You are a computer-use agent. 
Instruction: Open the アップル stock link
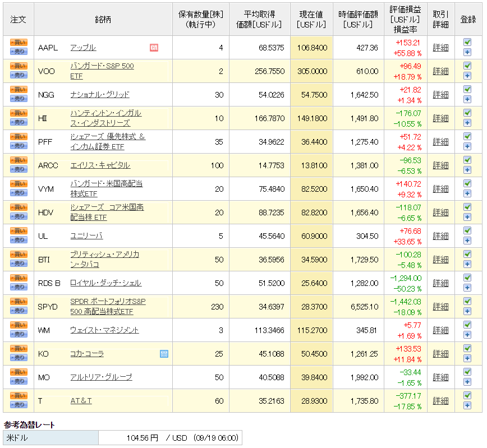pos(83,48)
